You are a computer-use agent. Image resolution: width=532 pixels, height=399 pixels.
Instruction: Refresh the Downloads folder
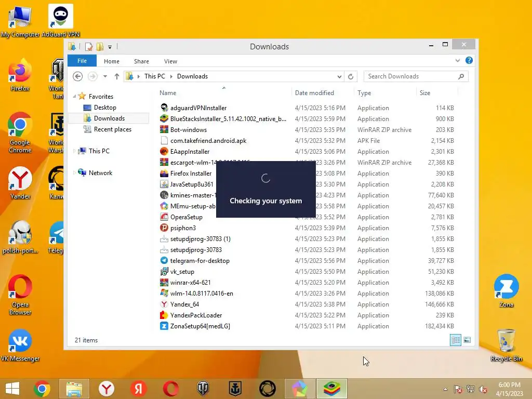[351, 76]
